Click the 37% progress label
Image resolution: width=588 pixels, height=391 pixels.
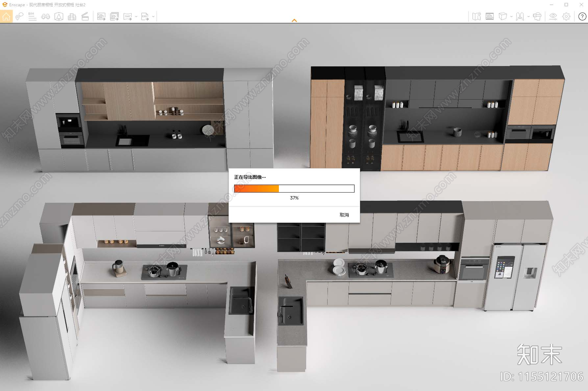coord(294,198)
